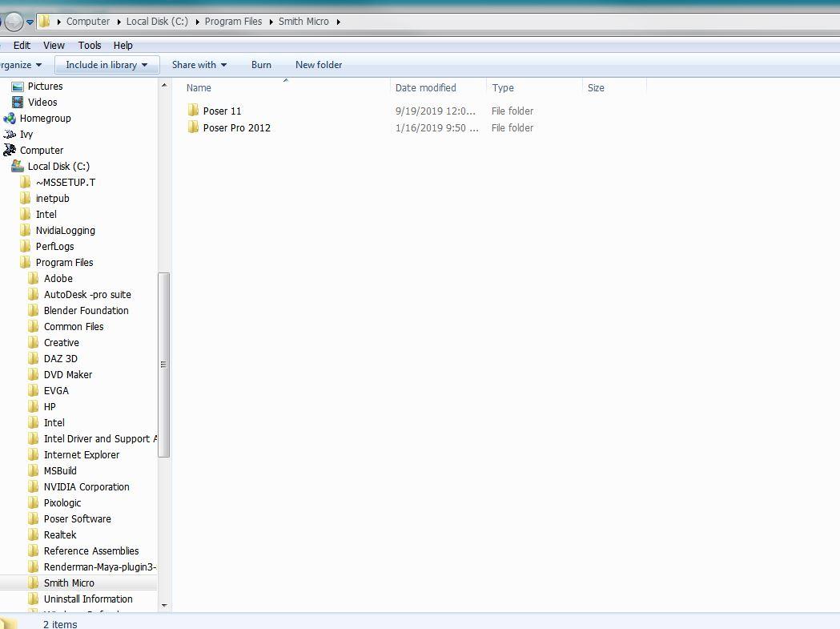Viewport: 840px width, 629px height.
Task: Click the Local Disk (C:) drive icon
Action: pos(18,166)
